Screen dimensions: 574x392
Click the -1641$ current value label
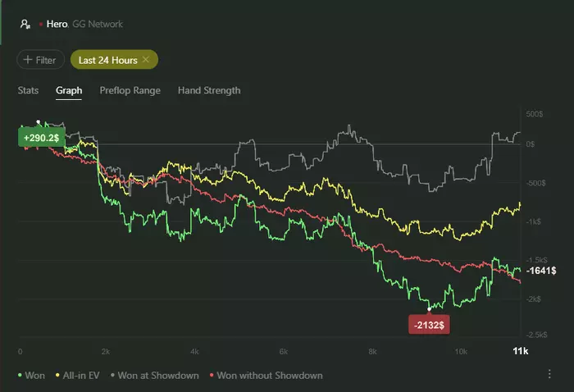[x=541, y=271]
